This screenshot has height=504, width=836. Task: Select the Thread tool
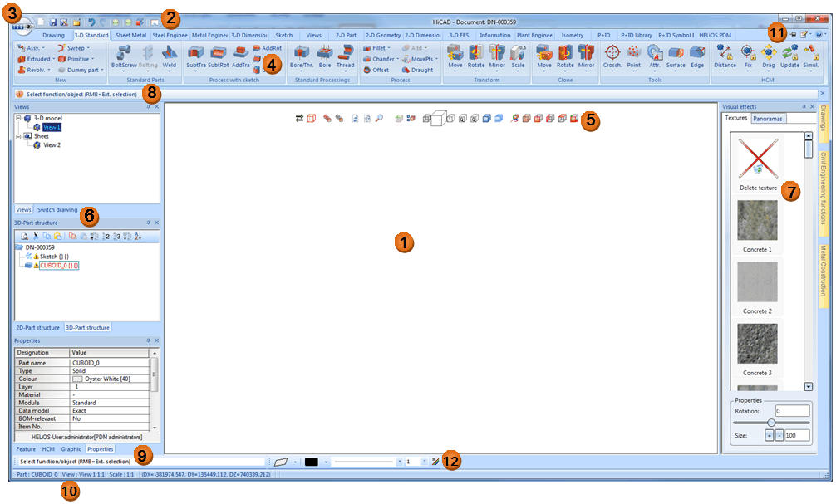[345, 56]
